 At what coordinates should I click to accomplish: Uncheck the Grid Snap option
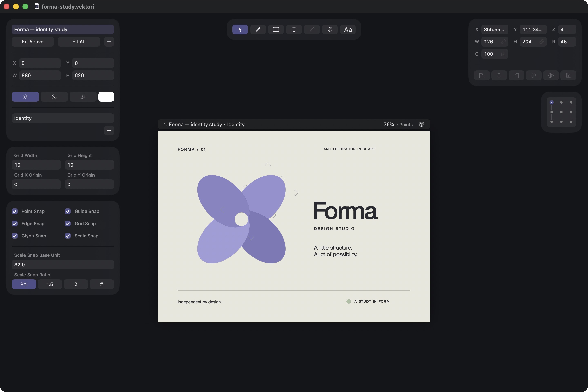(68, 224)
